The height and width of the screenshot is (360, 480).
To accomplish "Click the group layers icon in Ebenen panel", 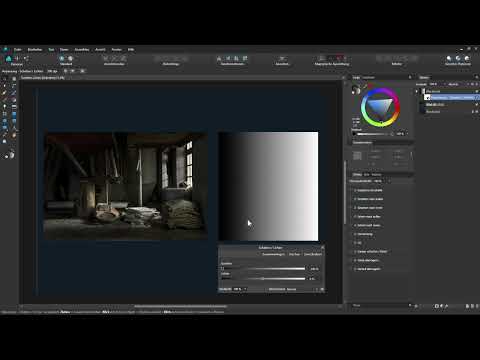I will 468,306.
